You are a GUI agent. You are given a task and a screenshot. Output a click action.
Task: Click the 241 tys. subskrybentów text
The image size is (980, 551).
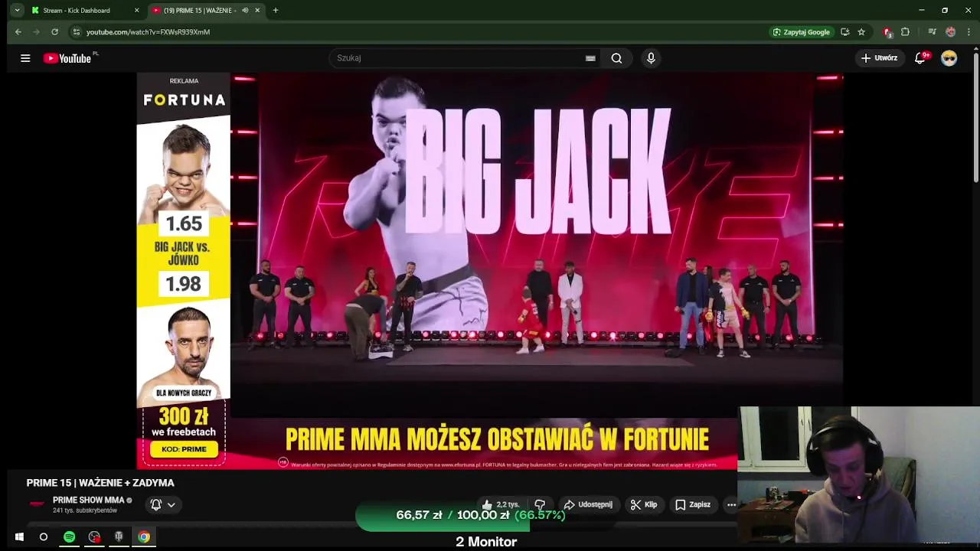pyautogui.click(x=85, y=510)
